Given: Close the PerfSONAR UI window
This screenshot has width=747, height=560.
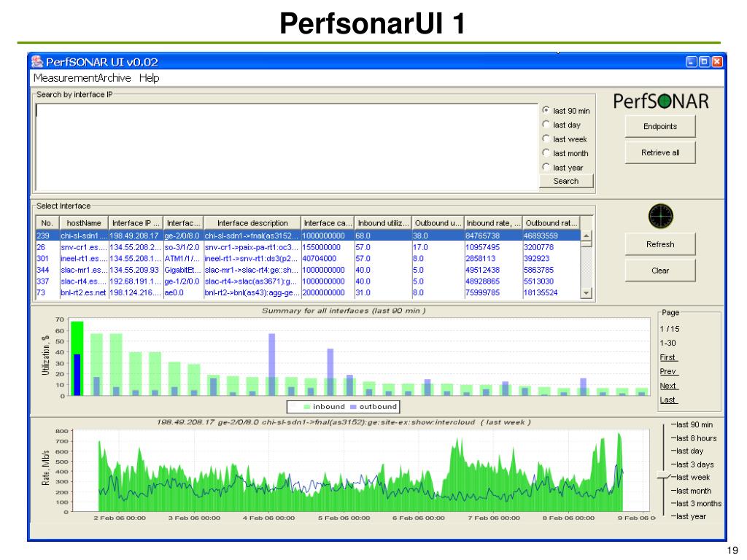Looking at the screenshot, I should pos(716,61).
